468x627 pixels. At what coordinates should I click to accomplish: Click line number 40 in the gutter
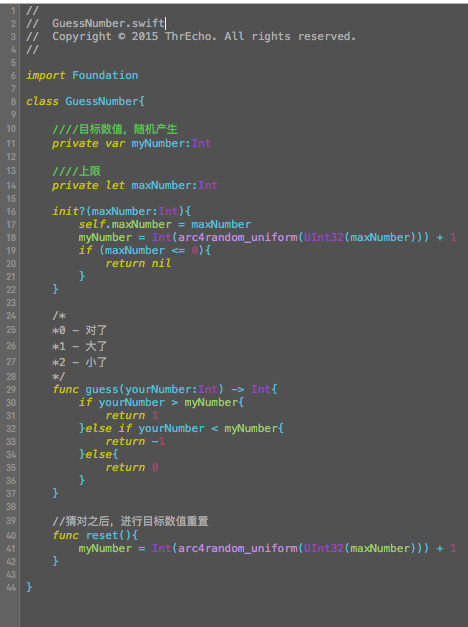pyautogui.click(x=11, y=536)
